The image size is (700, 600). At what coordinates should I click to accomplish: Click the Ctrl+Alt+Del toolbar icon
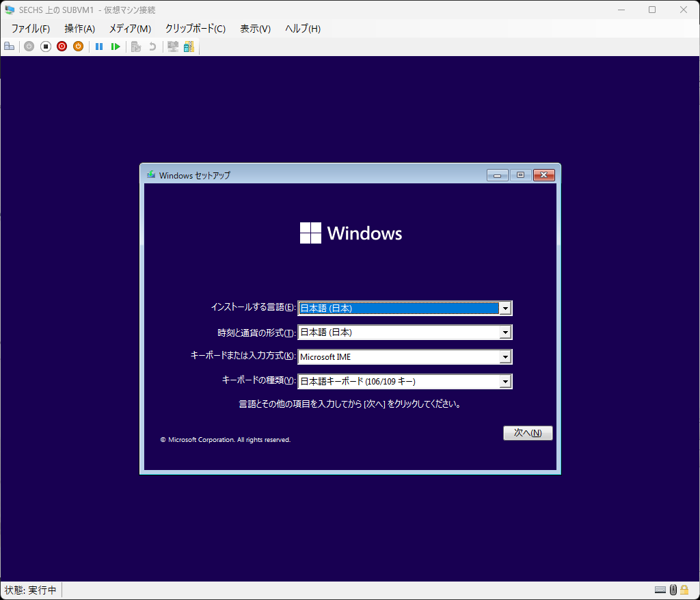10,47
